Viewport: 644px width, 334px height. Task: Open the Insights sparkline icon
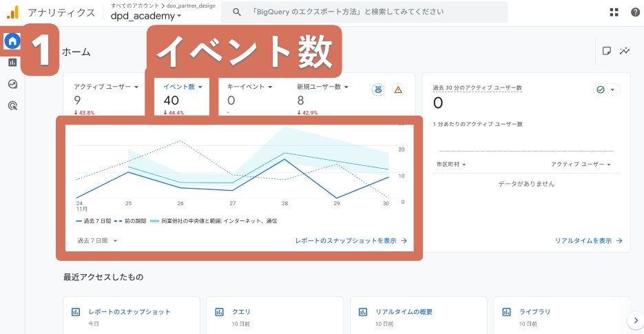[x=625, y=51]
